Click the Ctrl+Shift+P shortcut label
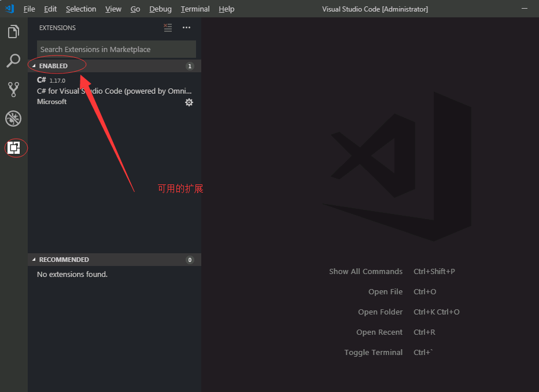This screenshot has width=539, height=392. [434, 271]
